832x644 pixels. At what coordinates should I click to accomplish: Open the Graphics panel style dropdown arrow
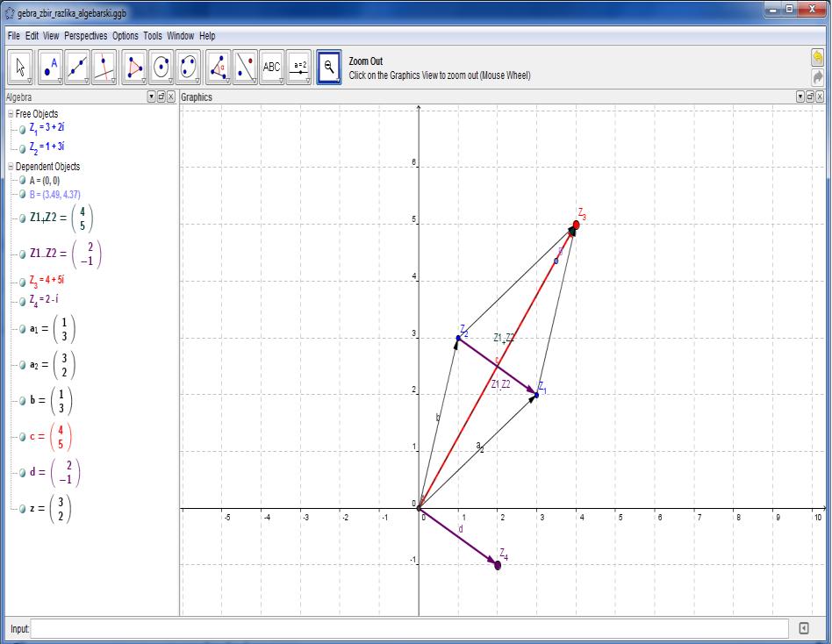coord(800,97)
